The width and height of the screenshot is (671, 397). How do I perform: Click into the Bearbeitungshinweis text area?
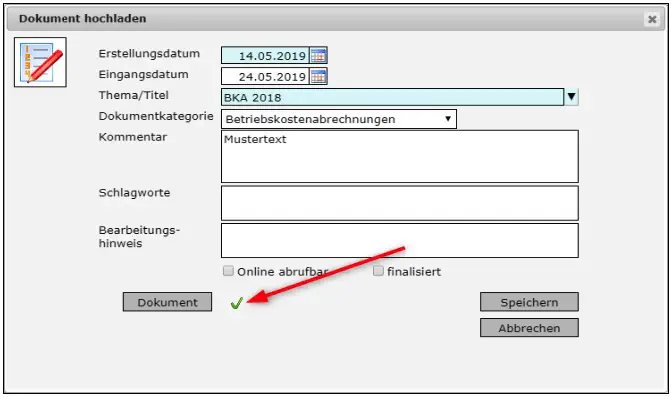pos(400,240)
